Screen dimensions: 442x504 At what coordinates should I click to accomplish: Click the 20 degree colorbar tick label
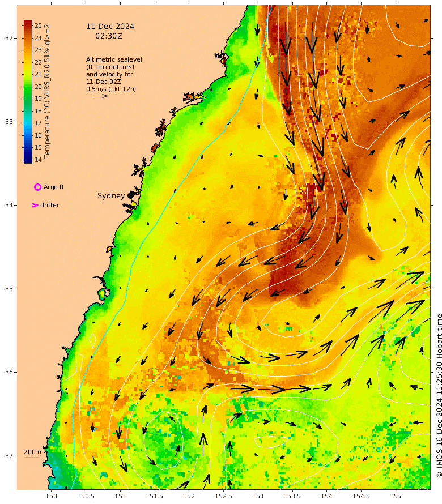[x=39, y=87]
